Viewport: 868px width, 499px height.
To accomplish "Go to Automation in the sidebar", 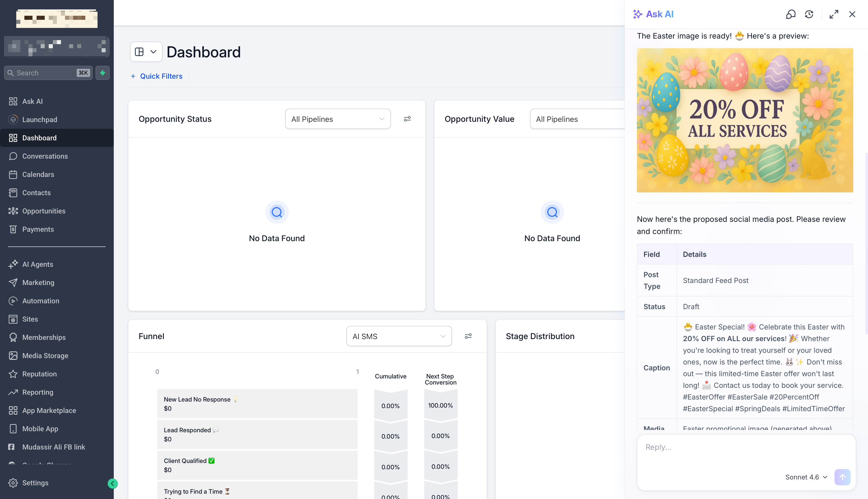I will tap(41, 301).
